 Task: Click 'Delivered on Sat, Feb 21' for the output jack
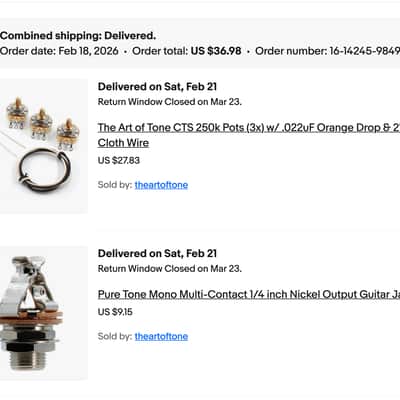157,253
